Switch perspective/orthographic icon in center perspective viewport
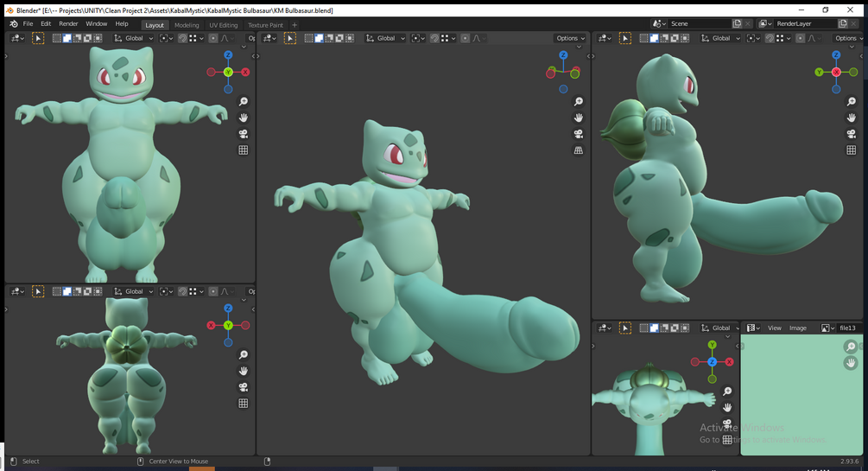The height and width of the screenshot is (471, 868). (x=579, y=150)
